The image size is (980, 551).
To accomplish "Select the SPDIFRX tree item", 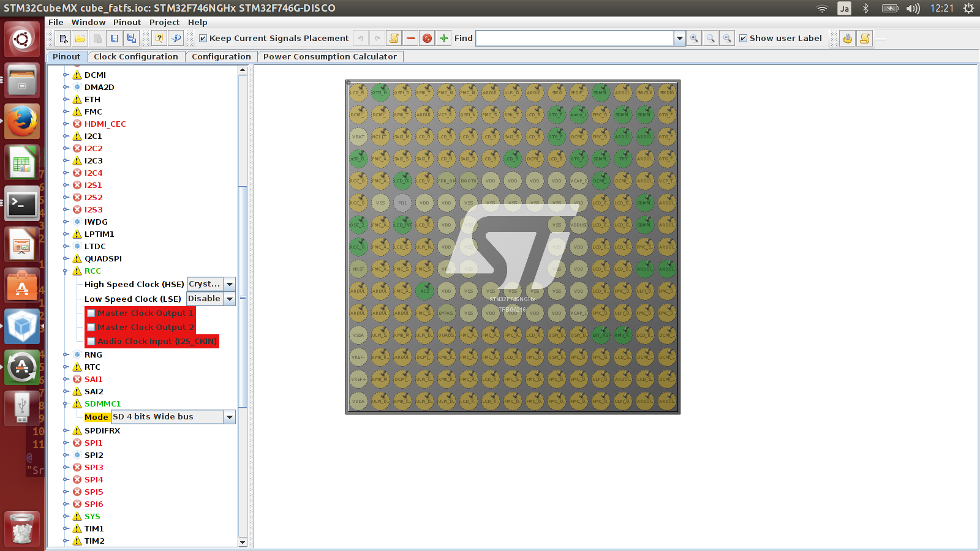I will click(102, 431).
